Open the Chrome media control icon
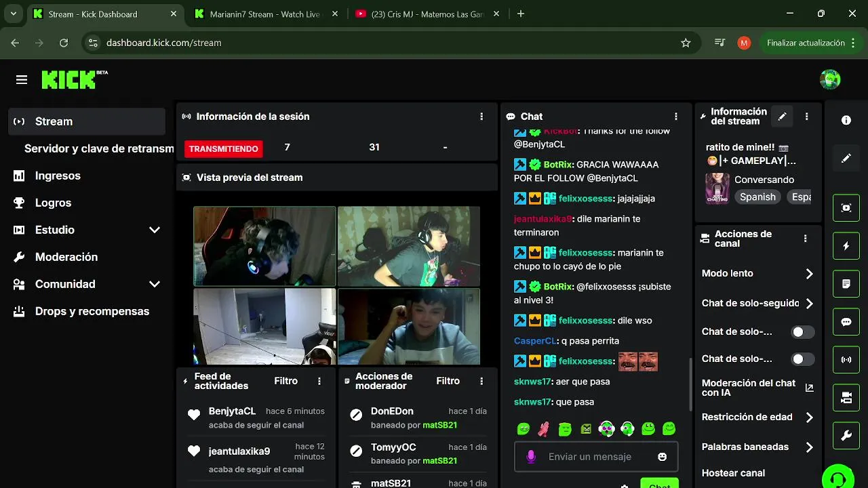This screenshot has height=488, width=868. pos(720,43)
